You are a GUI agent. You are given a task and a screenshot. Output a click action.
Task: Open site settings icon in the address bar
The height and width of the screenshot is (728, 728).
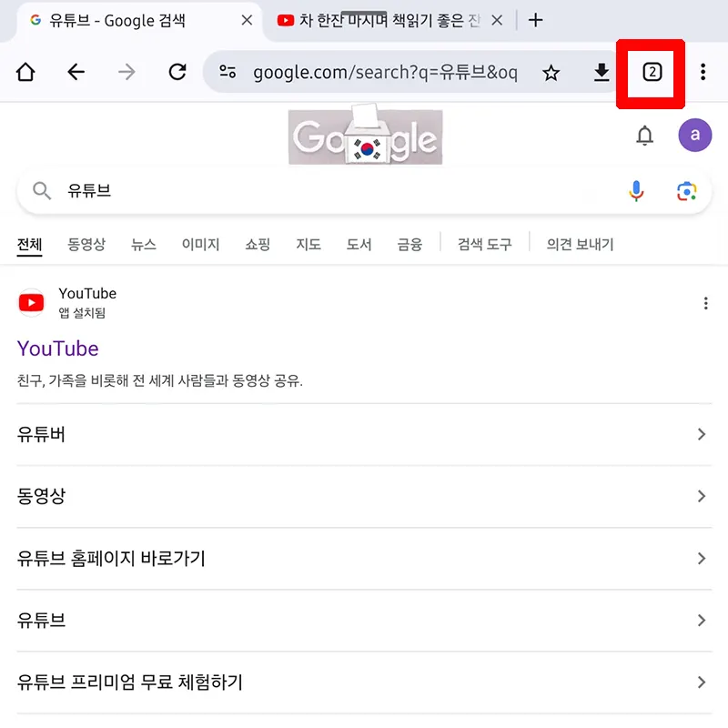click(227, 72)
